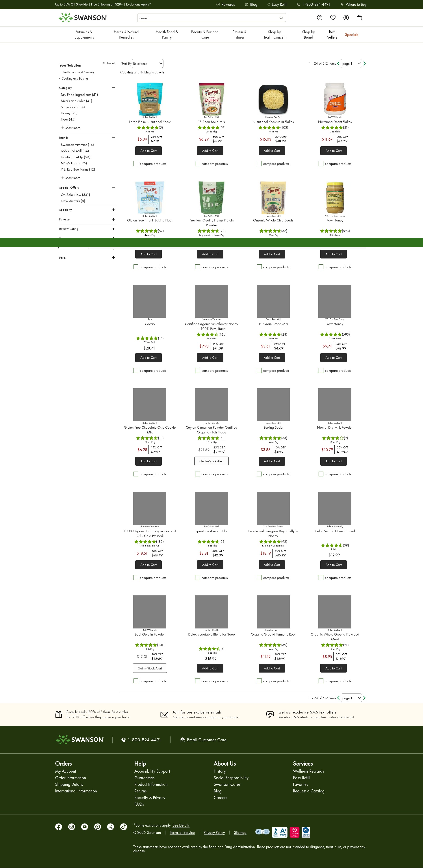This screenshot has height=868, width=423.
Task: Filter by Bob's Red Mill brand
Action: 75,151
